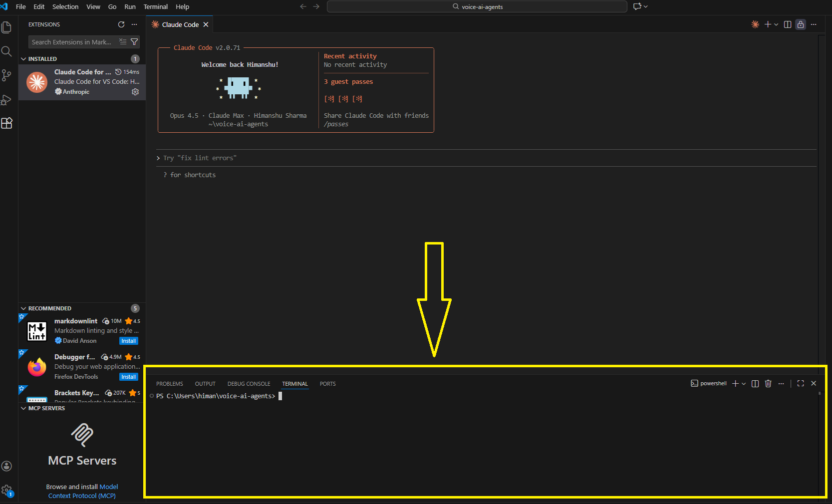This screenshot has height=504, width=832.
Task: Click the terminal prompt line 'PS C:\Users\himan\voice-ai-agents>'
Action: [x=216, y=396]
